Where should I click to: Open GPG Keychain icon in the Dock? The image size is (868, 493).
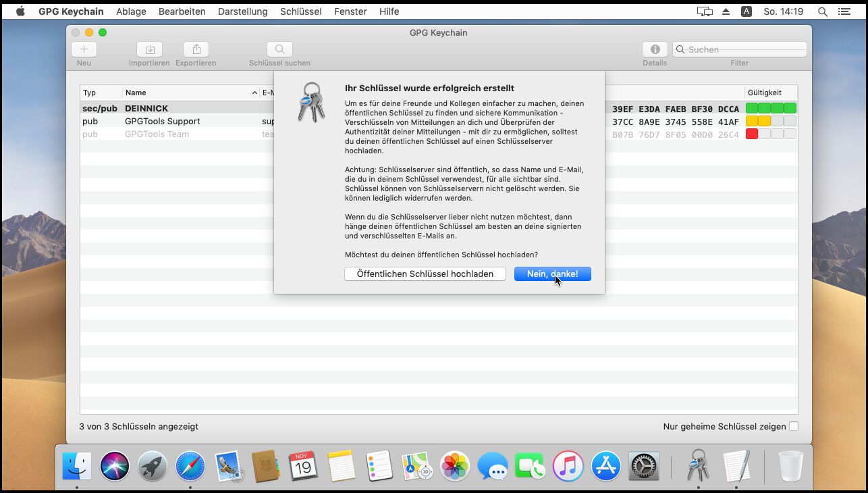(698, 465)
